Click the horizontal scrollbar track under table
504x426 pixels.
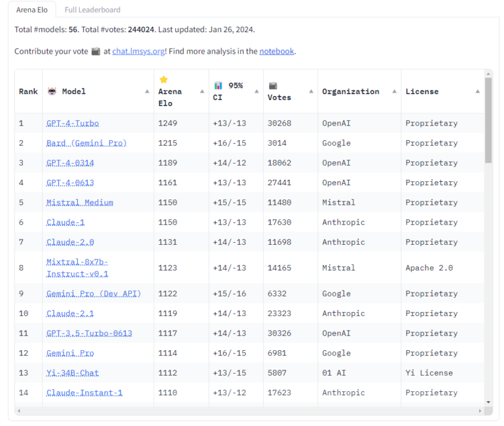click(249, 410)
